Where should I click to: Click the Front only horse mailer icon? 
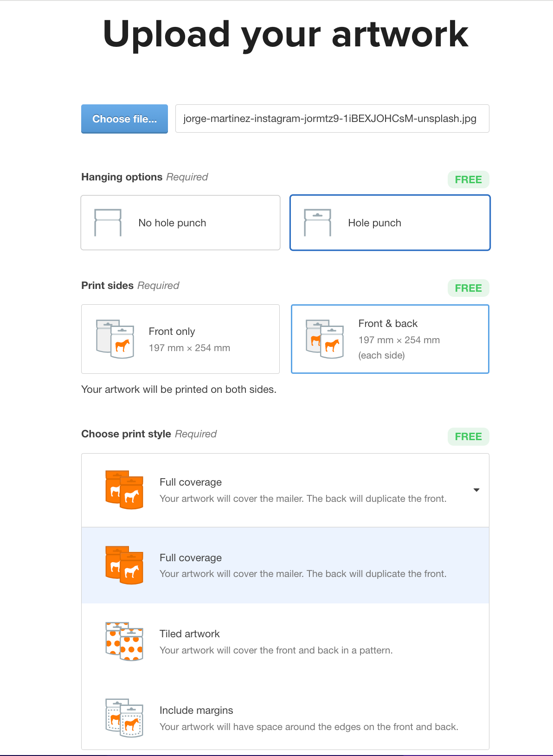pyautogui.click(x=115, y=339)
